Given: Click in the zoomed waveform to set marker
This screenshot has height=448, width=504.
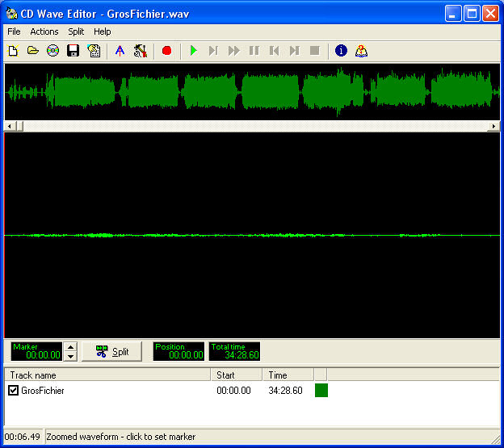Looking at the screenshot, I should pos(251,235).
